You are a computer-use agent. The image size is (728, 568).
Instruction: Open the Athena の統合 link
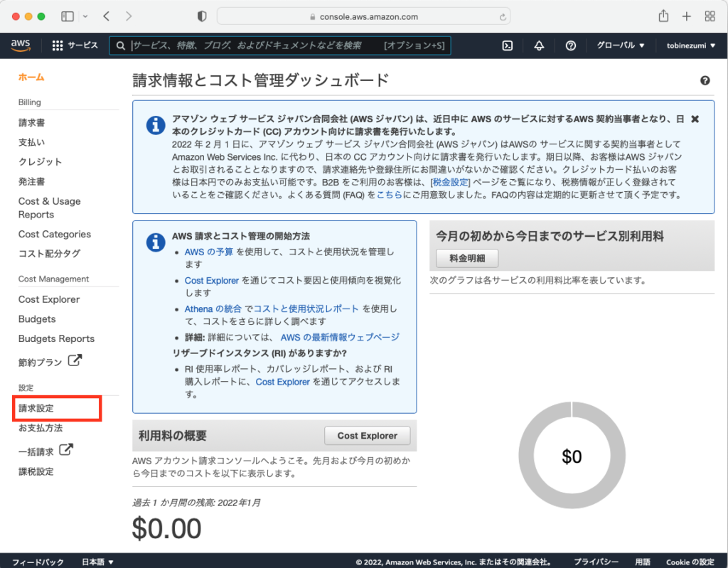tap(213, 309)
